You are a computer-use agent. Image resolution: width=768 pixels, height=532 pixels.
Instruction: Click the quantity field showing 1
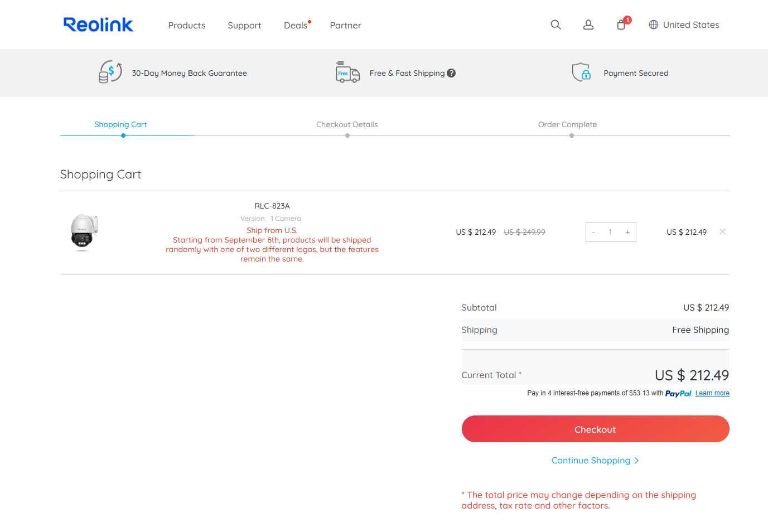click(611, 232)
